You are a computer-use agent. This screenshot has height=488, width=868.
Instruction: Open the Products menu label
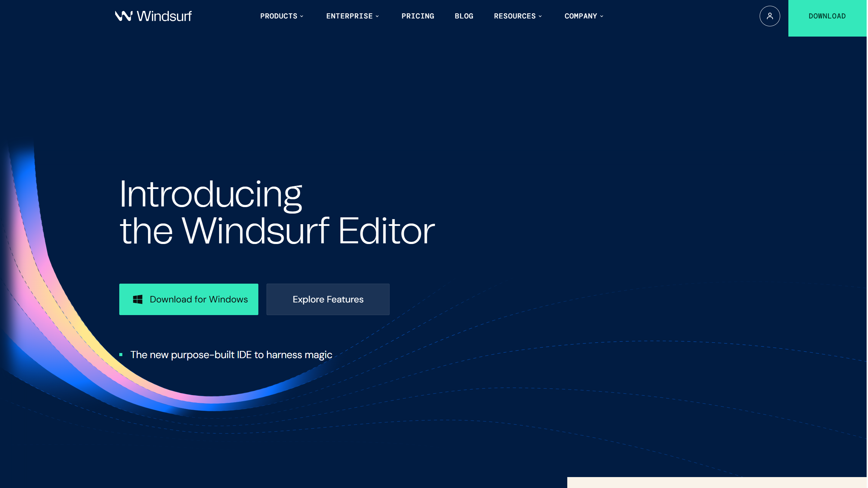coord(279,16)
